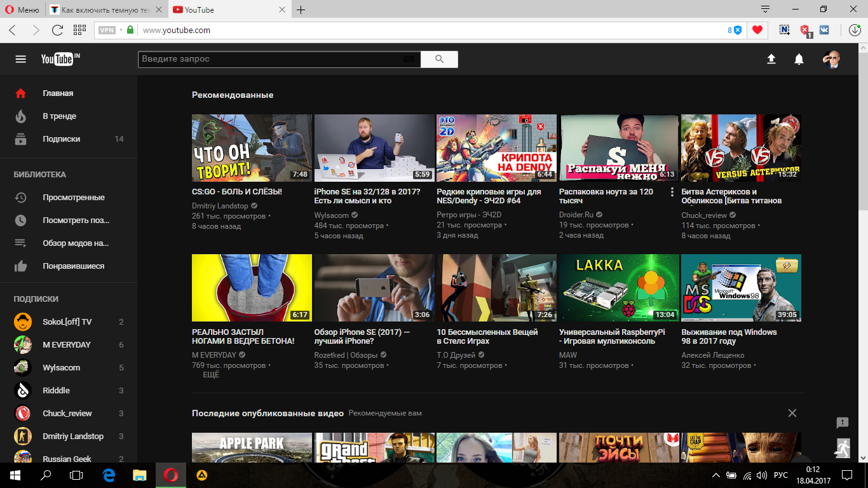The width and height of the screenshot is (868, 488).
Task: Close the Последние опубликованные видео section
Action: [x=792, y=413]
